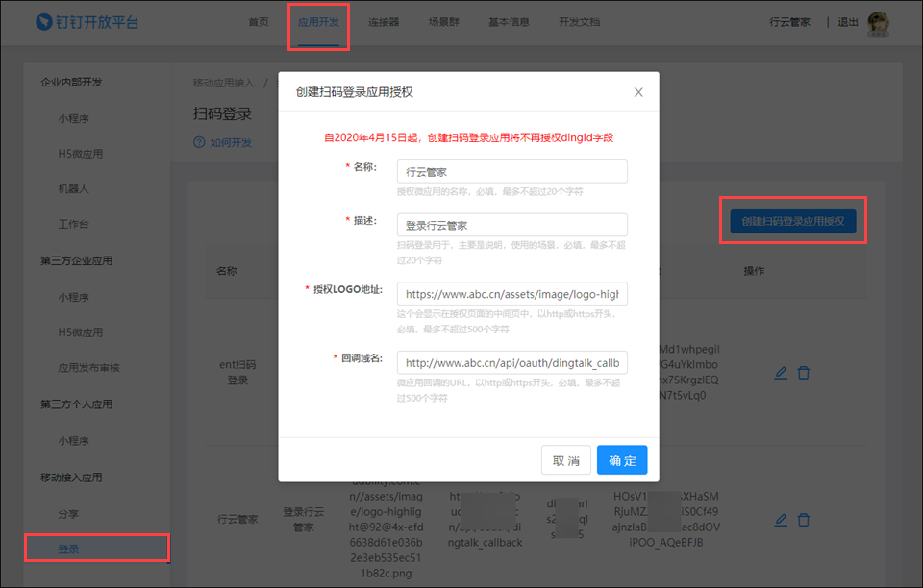Click the 退出 logout link

pos(848,22)
